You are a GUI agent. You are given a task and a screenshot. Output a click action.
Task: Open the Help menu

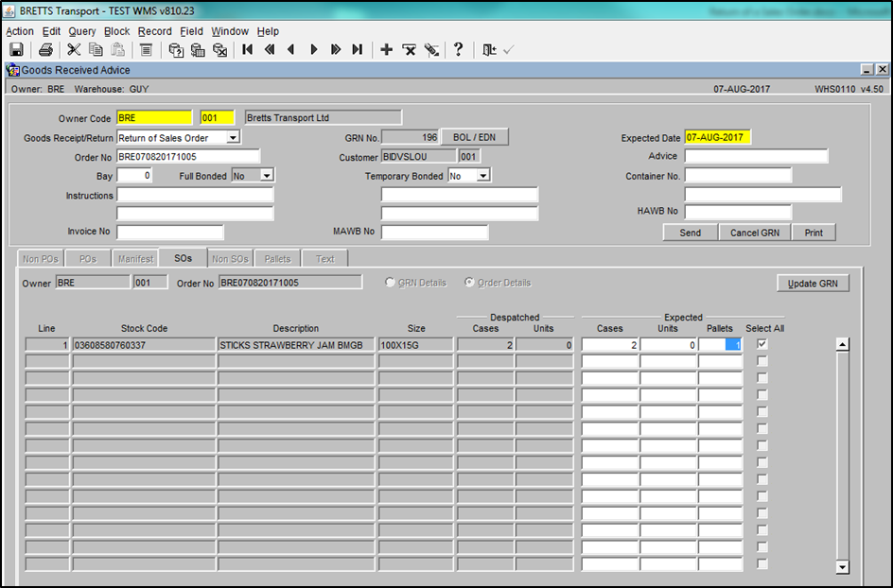(268, 31)
